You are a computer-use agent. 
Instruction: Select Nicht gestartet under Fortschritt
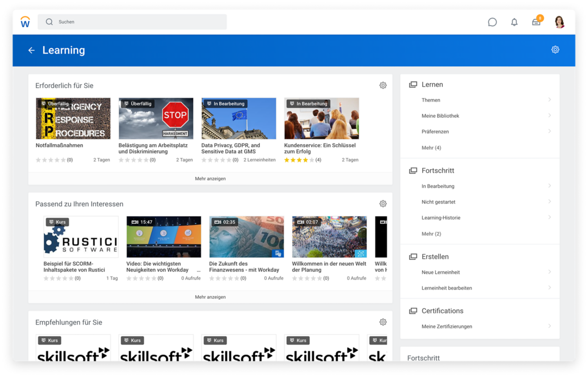(x=438, y=202)
